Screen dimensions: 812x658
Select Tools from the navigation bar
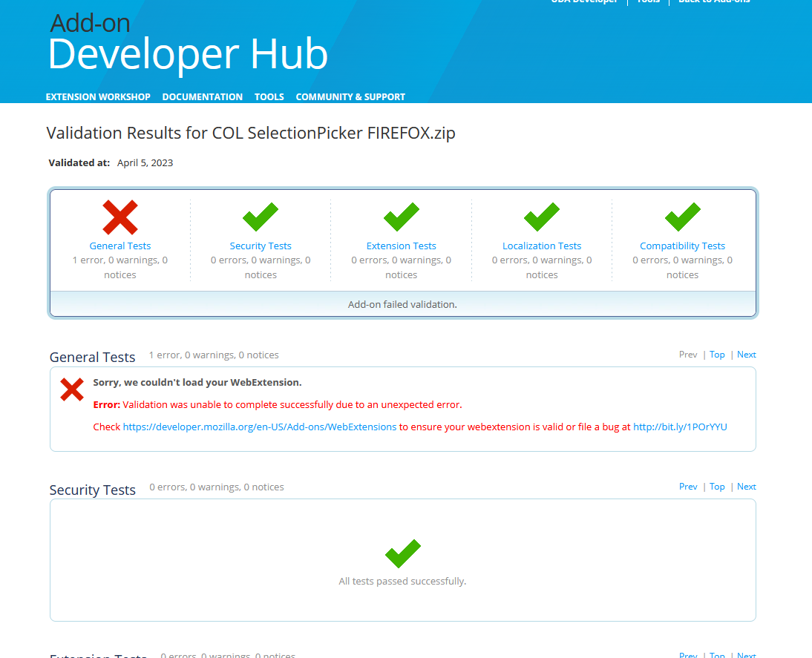tap(269, 96)
